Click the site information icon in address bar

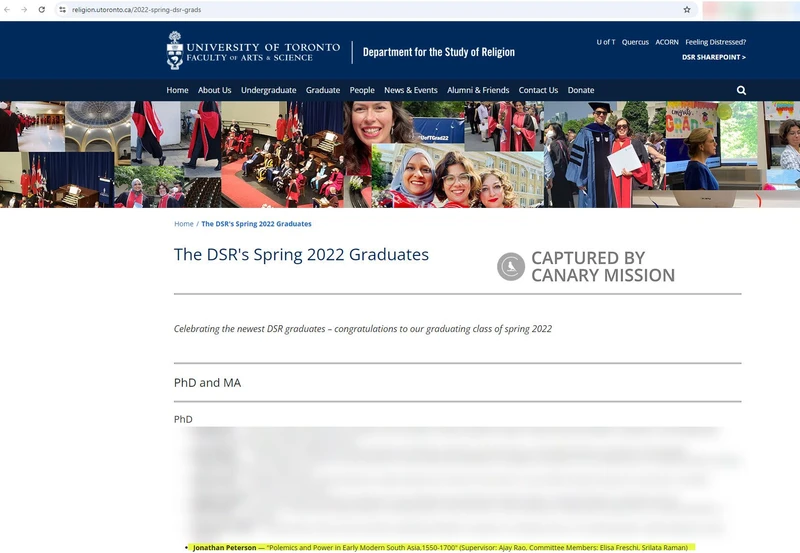(62, 9)
